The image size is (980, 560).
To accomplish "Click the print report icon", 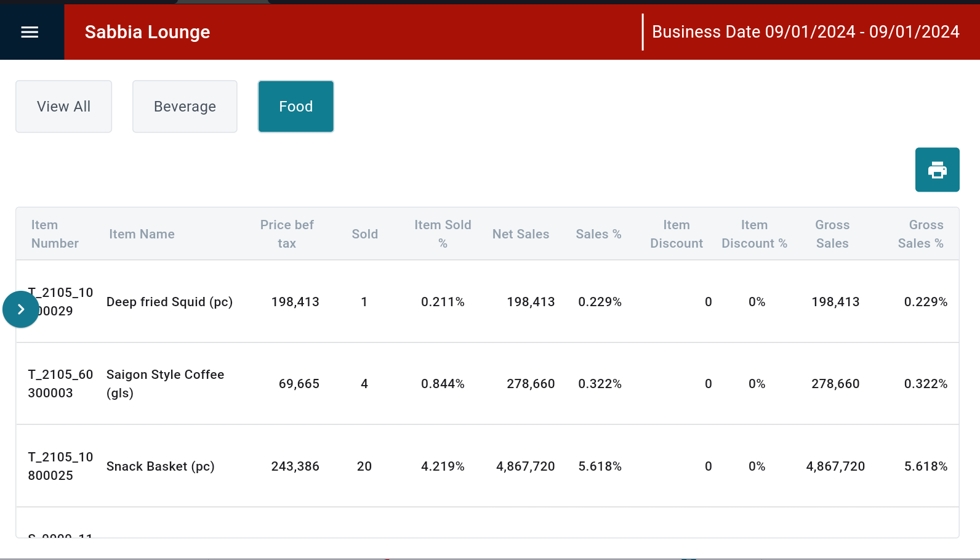I will tap(937, 169).
